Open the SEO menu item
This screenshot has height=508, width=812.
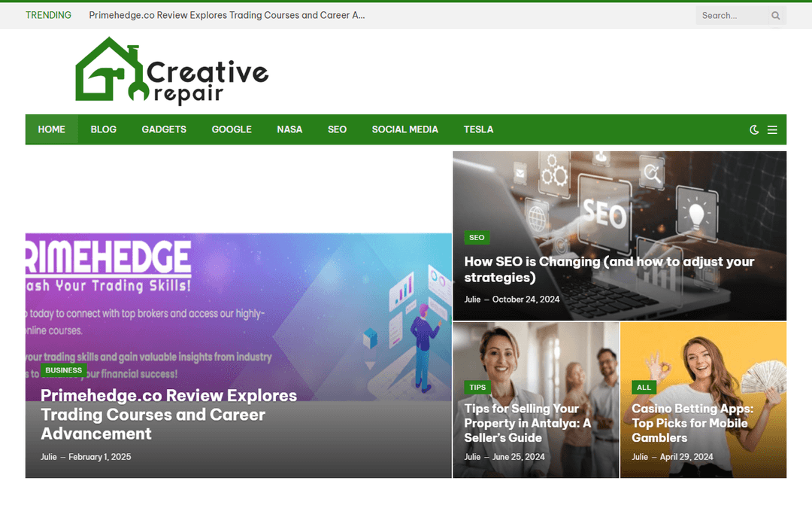point(337,129)
